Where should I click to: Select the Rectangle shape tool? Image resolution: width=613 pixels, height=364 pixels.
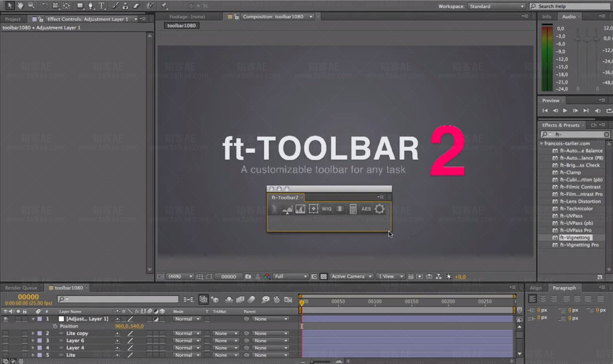[x=81, y=6]
